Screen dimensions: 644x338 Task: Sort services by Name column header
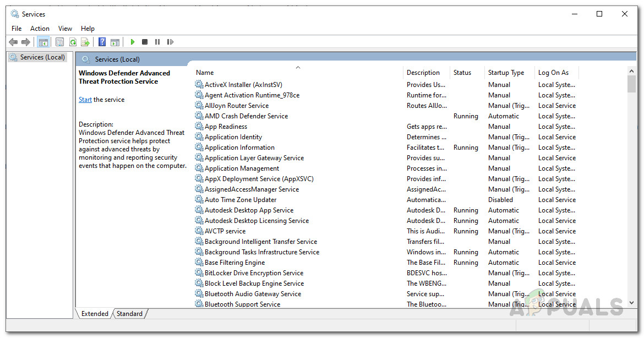(297, 73)
